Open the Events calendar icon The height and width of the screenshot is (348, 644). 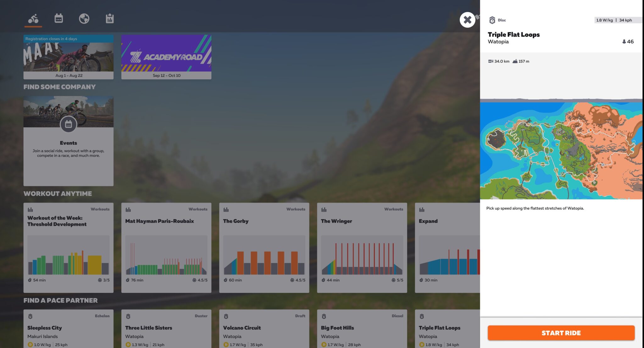(58, 19)
